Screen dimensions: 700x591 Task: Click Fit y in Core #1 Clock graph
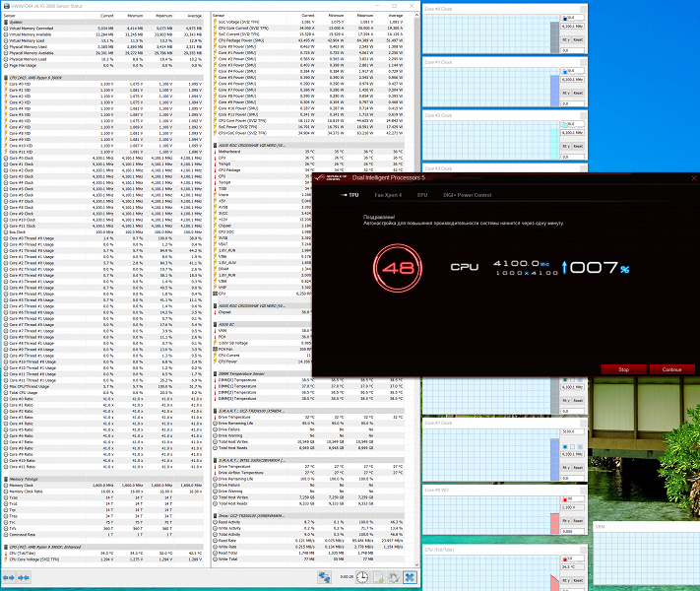click(566, 93)
